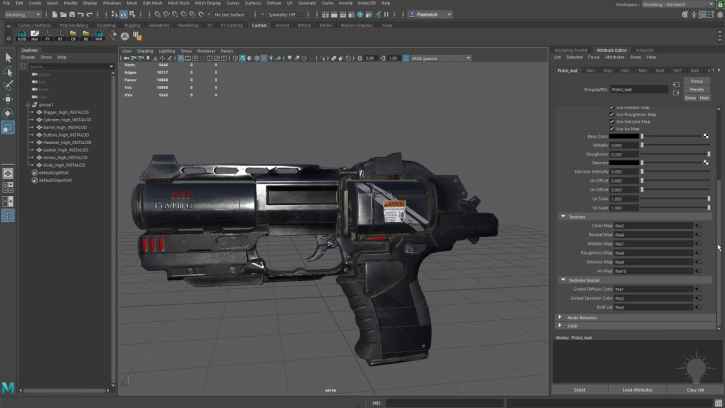Click the Maya logo icon bottom-left
Screen dimensions: 725x408
tap(8, 387)
